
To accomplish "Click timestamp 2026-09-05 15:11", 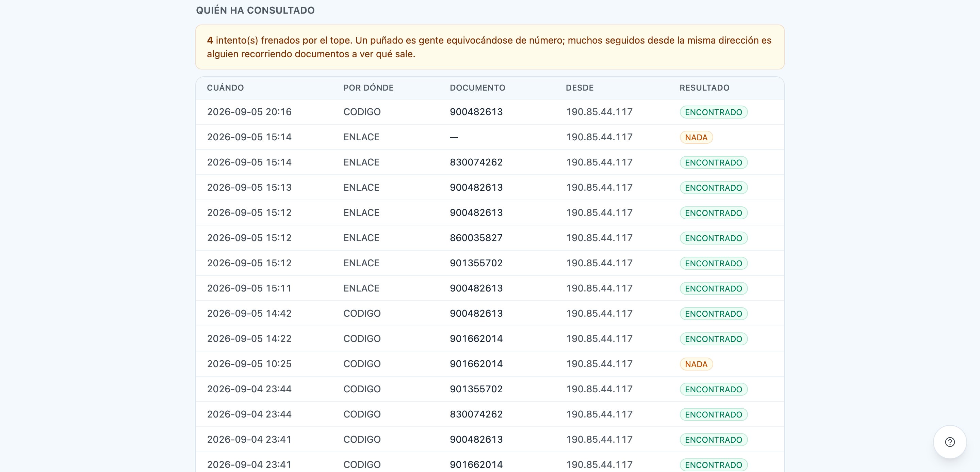I will click(x=249, y=288).
